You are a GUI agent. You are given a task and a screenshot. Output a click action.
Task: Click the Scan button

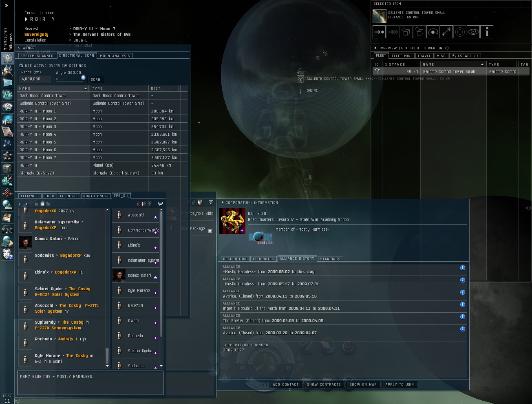coord(95,79)
